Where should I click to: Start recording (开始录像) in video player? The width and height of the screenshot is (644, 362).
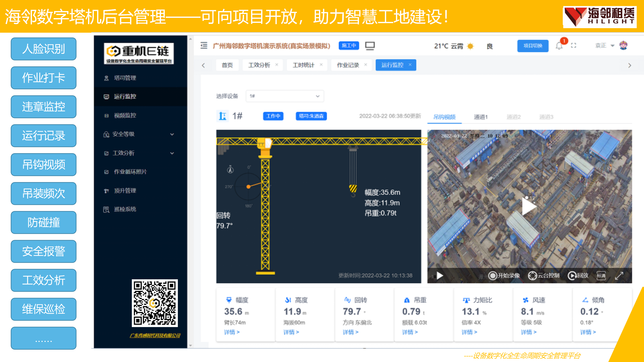coord(504,276)
